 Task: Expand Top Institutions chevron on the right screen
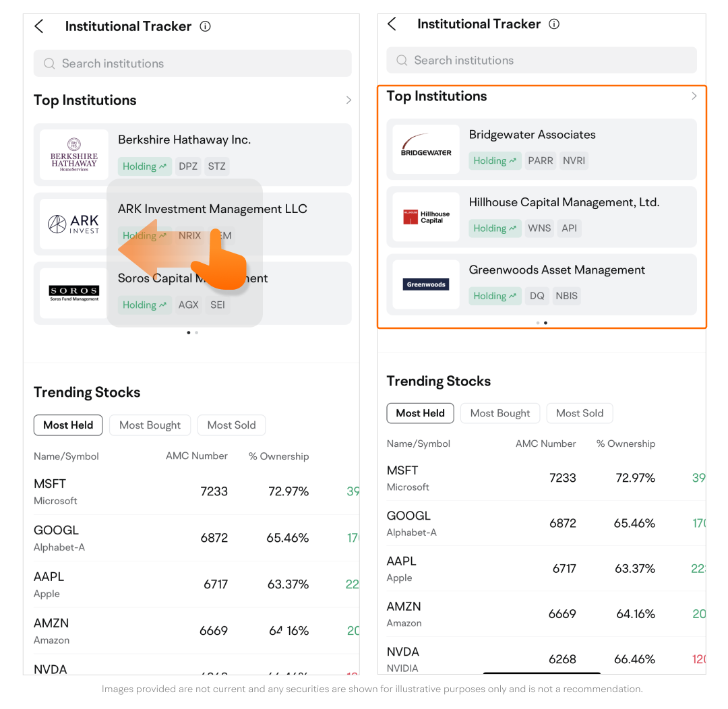(694, 96)
